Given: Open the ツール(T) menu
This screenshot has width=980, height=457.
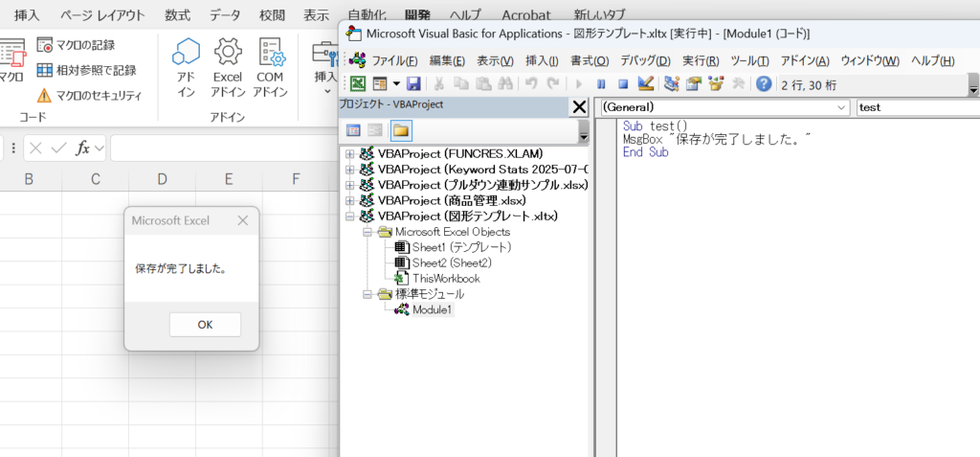Looking at the screenshot, I should (x=749, y=60).
